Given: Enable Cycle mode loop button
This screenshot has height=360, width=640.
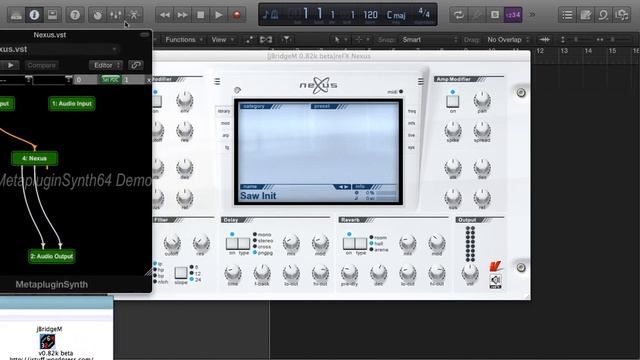Looking at the screenshot, I should [458, 15].
